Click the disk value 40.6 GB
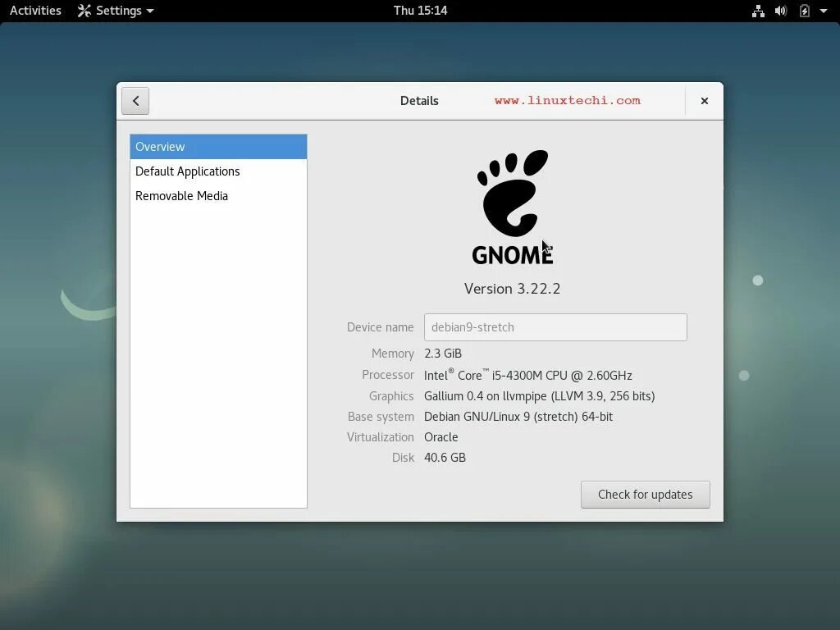840x630 pixels. (x=445, y=458)
